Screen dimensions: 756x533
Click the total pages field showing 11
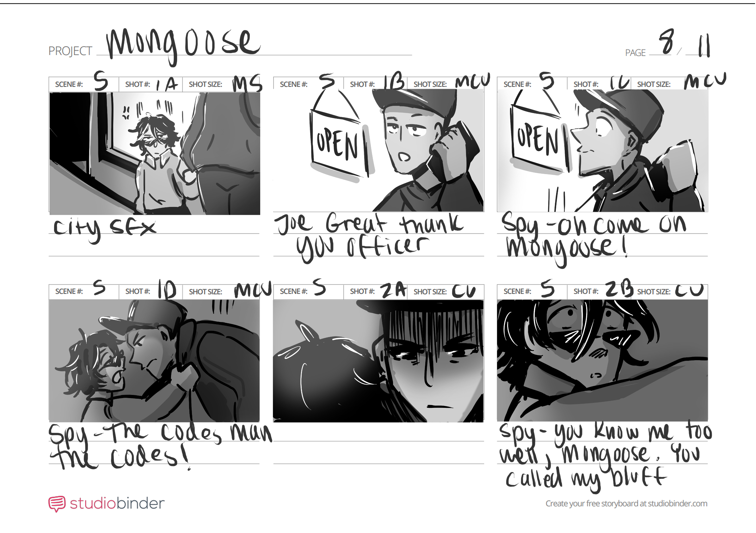(699, 46)
